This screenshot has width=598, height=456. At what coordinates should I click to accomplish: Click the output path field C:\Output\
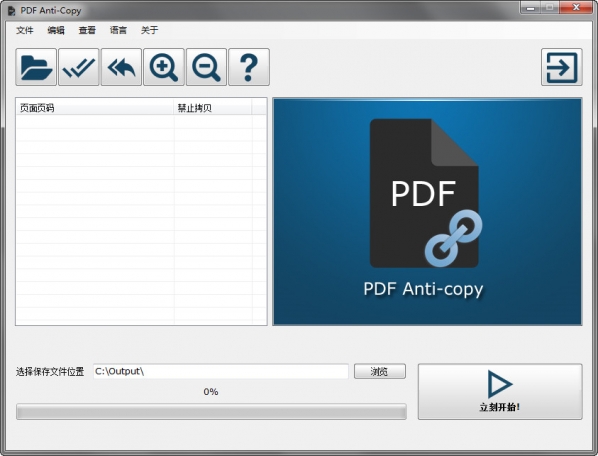(x=221, y=371)
